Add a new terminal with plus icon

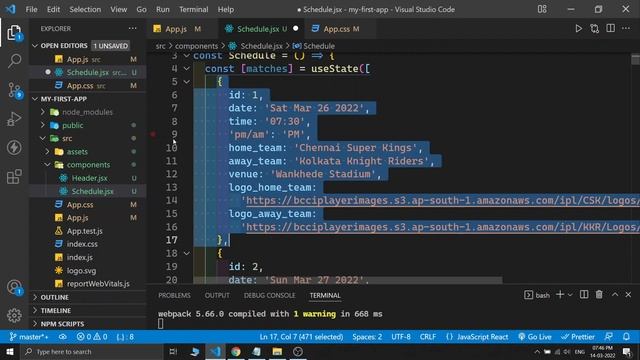pos(560,295)
